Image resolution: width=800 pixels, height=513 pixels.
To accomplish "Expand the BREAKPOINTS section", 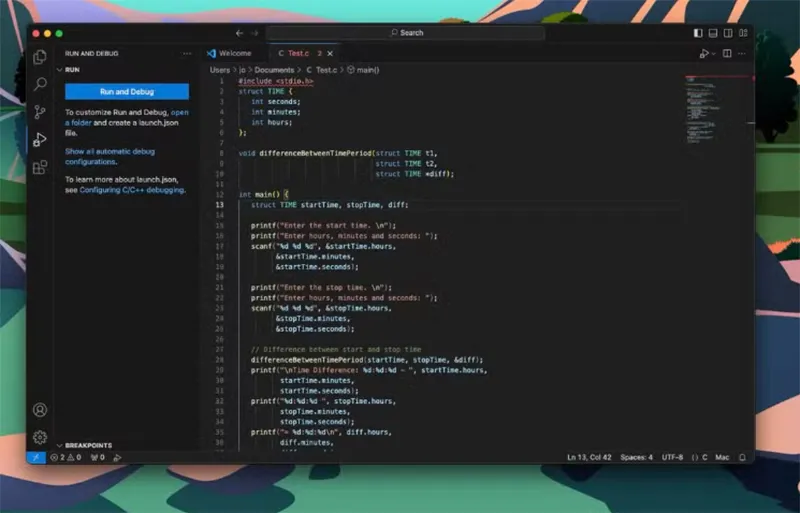I will point(89,445).
